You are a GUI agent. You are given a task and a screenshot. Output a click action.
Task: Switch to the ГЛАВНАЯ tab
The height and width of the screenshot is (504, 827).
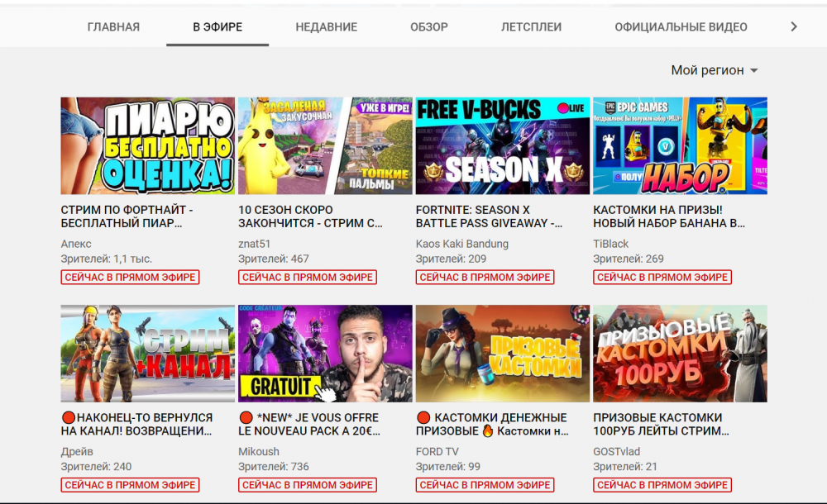113,27
